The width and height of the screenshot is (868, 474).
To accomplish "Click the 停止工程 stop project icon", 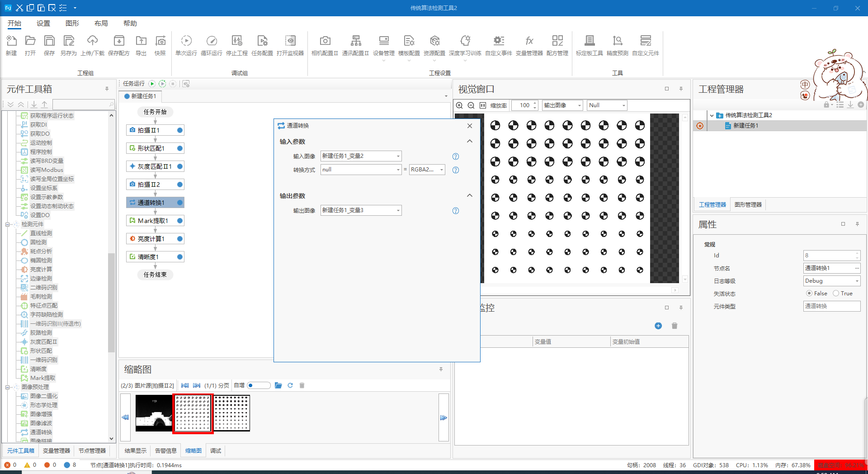I will tap(237, 45).
